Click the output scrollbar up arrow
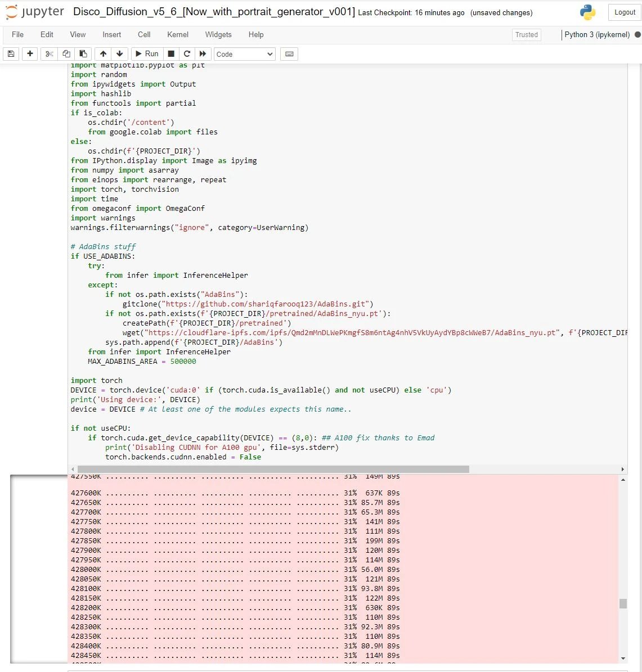 click(x=623, y=480)
